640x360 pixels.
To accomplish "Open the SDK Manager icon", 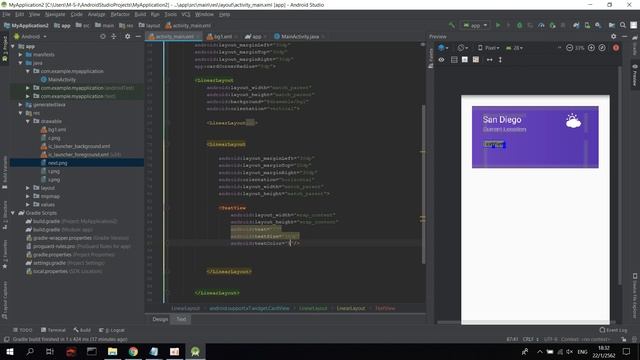I will pos(598,25).
